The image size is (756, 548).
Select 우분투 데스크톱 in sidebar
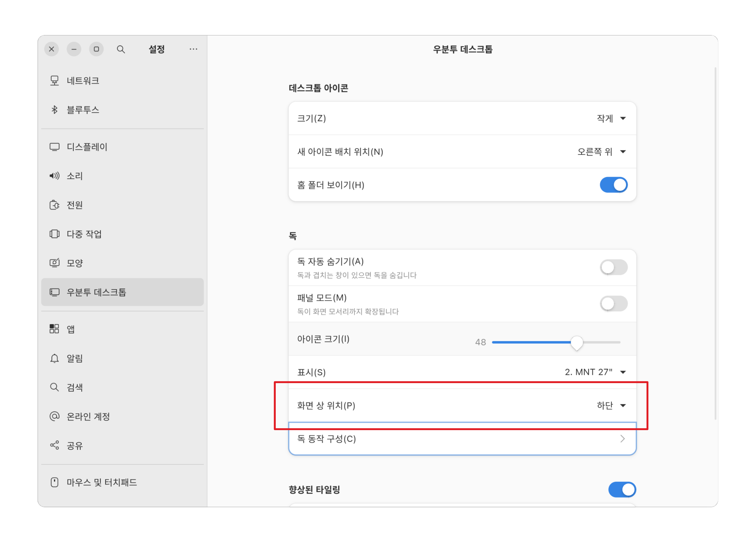point(122,292)
